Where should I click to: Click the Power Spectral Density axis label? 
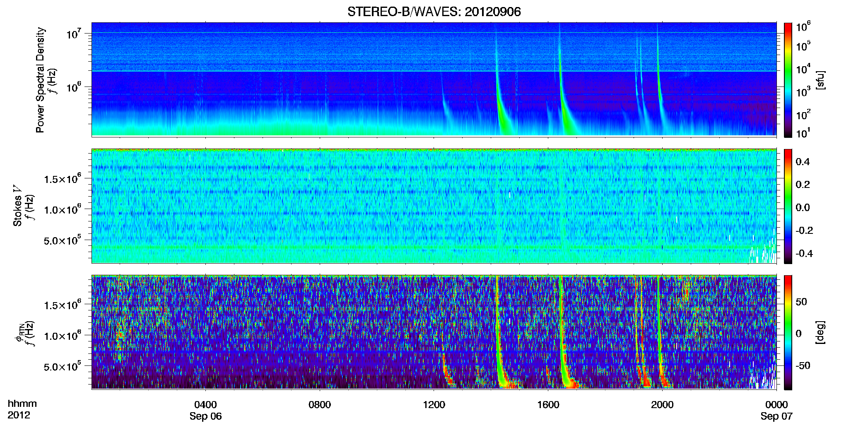(x=40, y=80)
